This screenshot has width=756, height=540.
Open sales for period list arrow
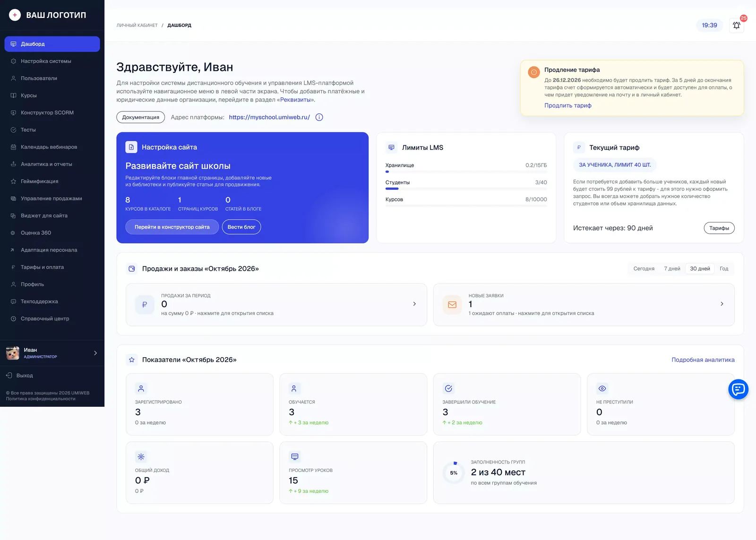click(414, 304)
